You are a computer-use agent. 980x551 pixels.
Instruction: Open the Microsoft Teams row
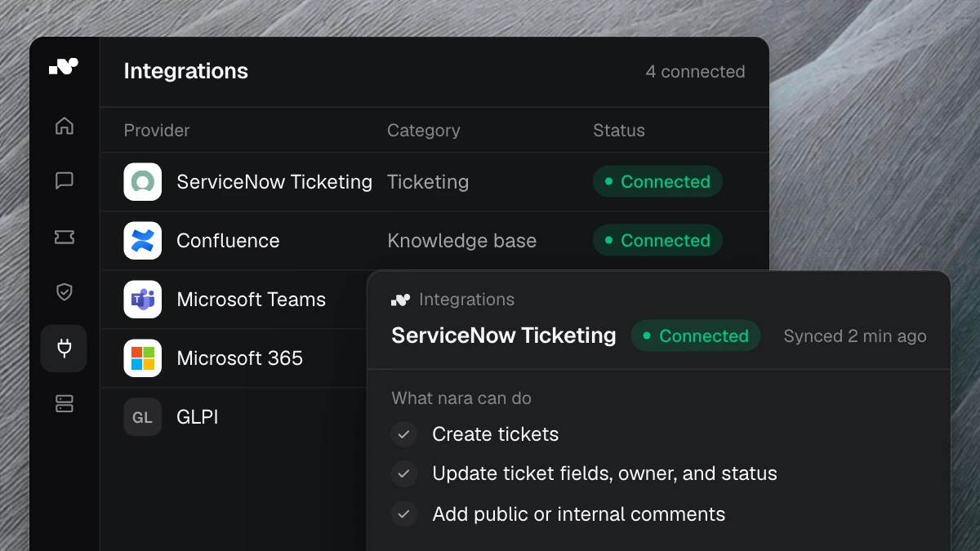[x=234, y=300]
